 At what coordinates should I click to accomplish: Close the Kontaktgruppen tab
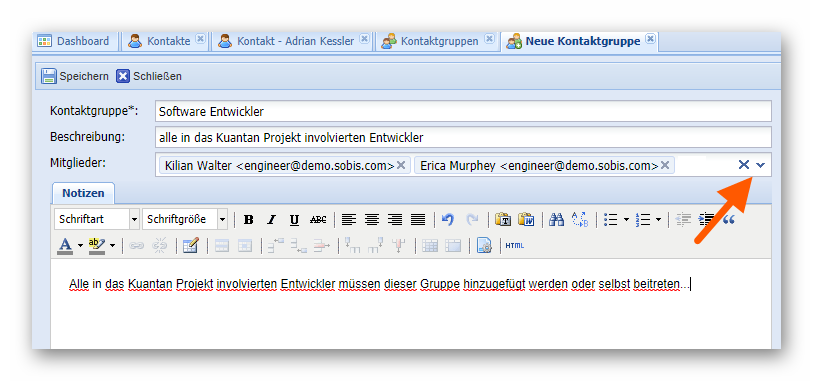click(x=489, y=39)
